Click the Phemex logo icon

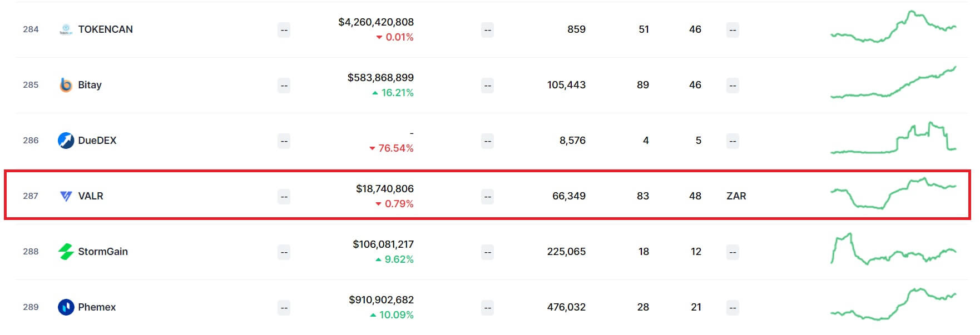[66, 307]
